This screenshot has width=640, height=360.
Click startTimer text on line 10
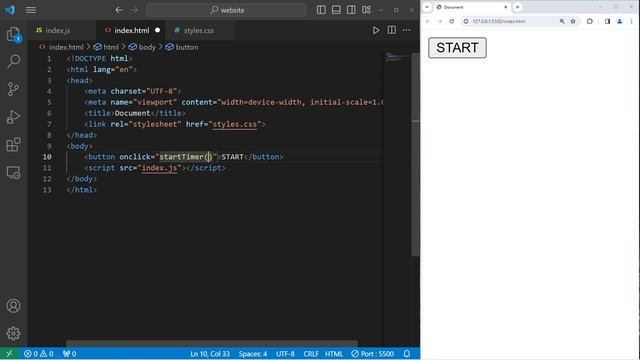point(181,157)
